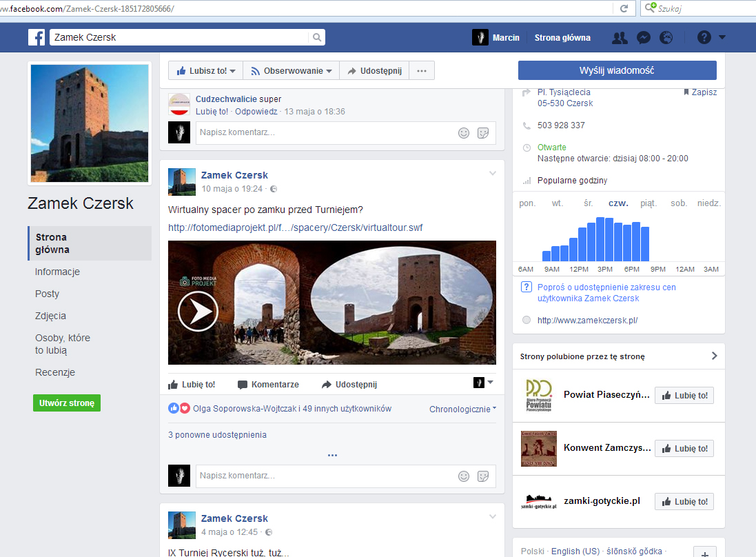Click the Facebook logo icon
The width and height of the screenshot is (756, 557).
(x=37, y=37)
